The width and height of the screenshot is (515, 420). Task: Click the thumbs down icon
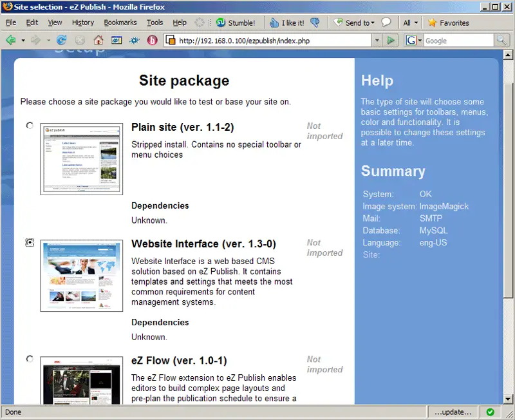315,23
